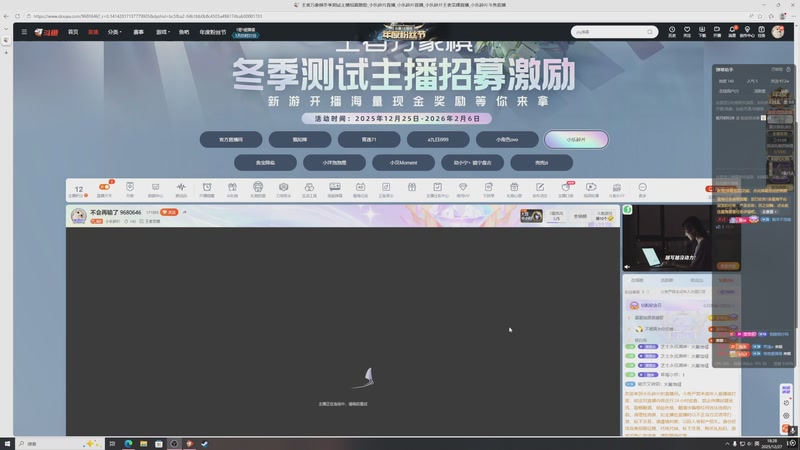Viewport: 800px width, 450px height.
Task: Click the Windows taskbar search box
Action: (x=59, y=443)
